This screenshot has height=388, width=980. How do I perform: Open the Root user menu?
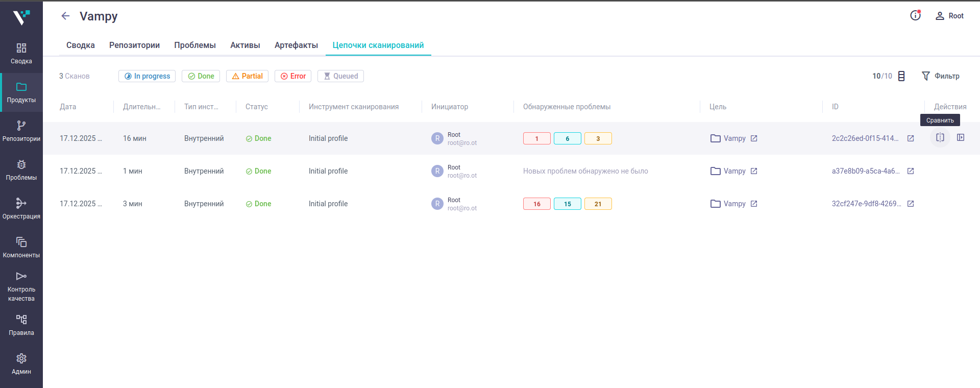pos(949,16)
